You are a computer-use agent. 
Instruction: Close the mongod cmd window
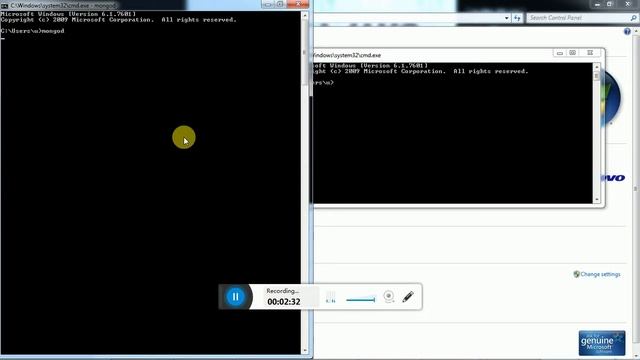pyautogui.click(x=298, y=4)
